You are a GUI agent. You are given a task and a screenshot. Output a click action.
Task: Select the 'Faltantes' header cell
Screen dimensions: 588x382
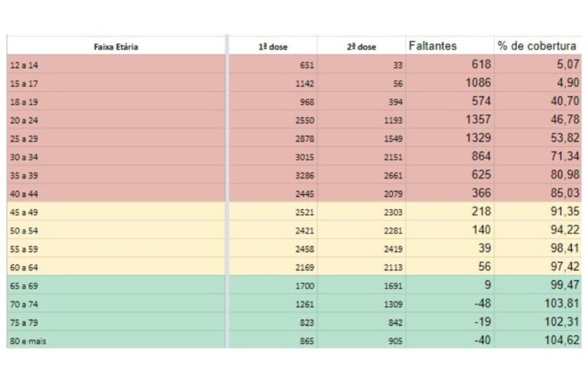tap(433, 46)
